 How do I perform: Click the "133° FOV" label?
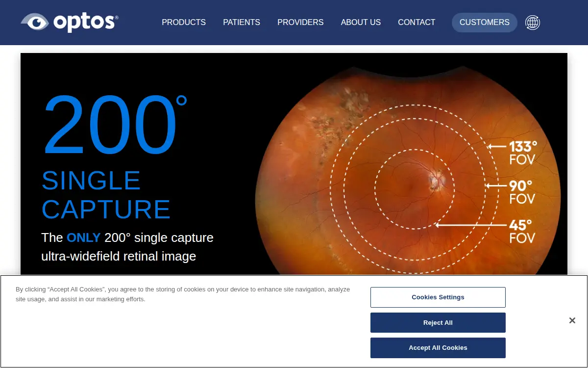tap(523, 153)
